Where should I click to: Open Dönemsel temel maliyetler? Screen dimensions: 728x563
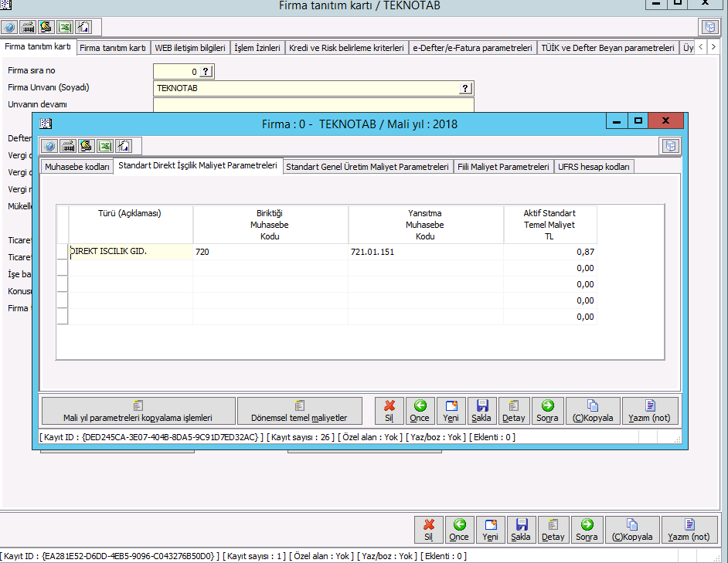click(x=299, y=411)
